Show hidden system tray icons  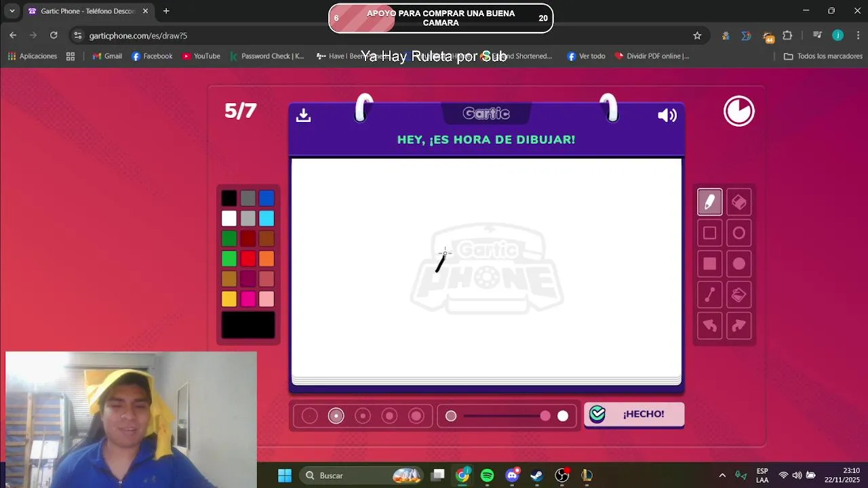point(722,476)
